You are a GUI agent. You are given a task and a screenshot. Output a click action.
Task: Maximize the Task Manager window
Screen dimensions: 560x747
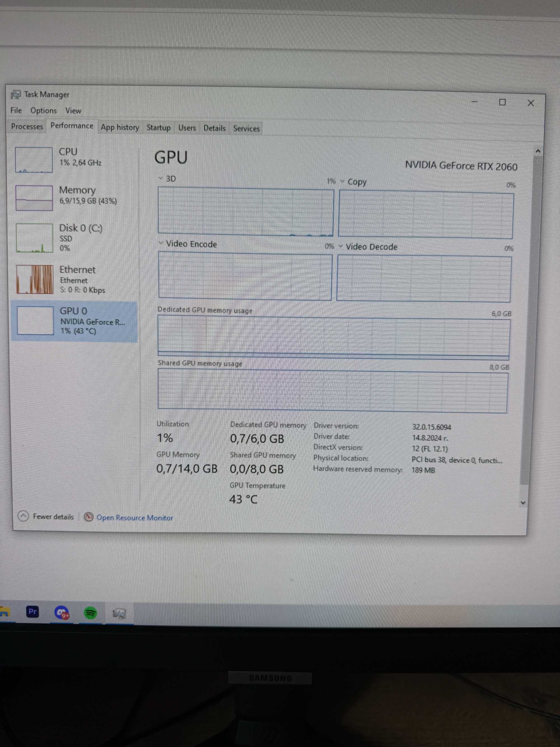point(502,102)
